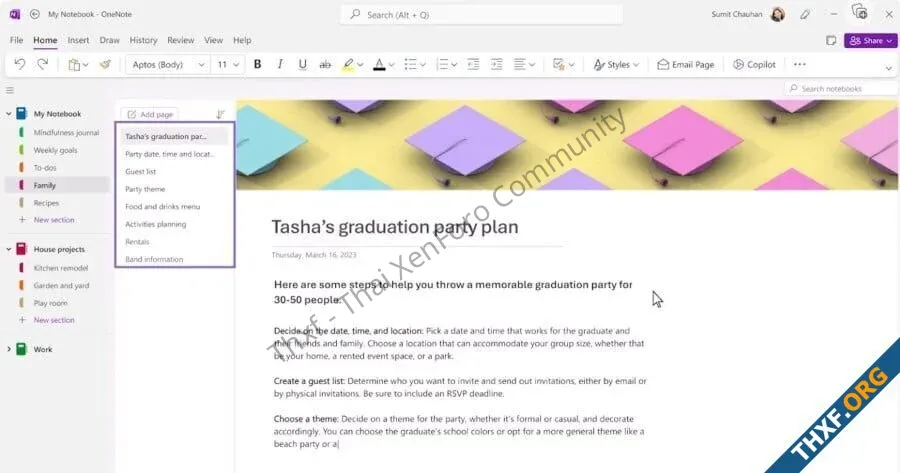Toggle italic formatting
This screenshot has height=473, width=900.
click(x=280, y=64)
